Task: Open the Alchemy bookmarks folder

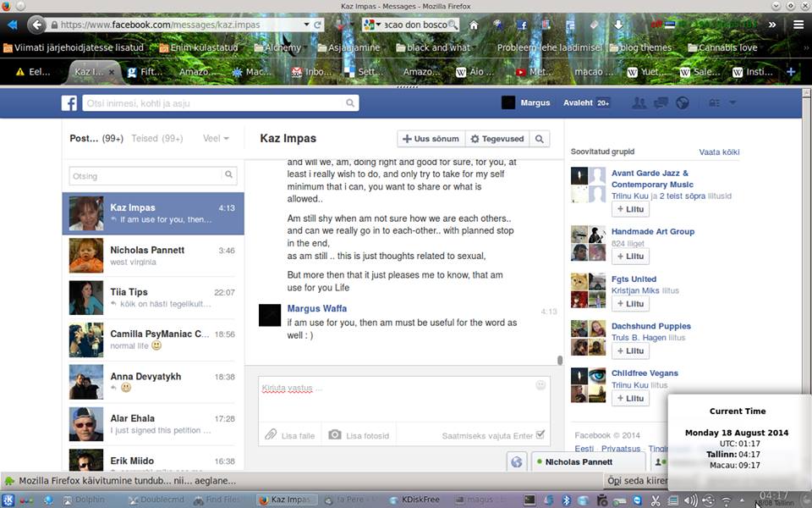Action: pyautogui.click(x=277, y=47)
